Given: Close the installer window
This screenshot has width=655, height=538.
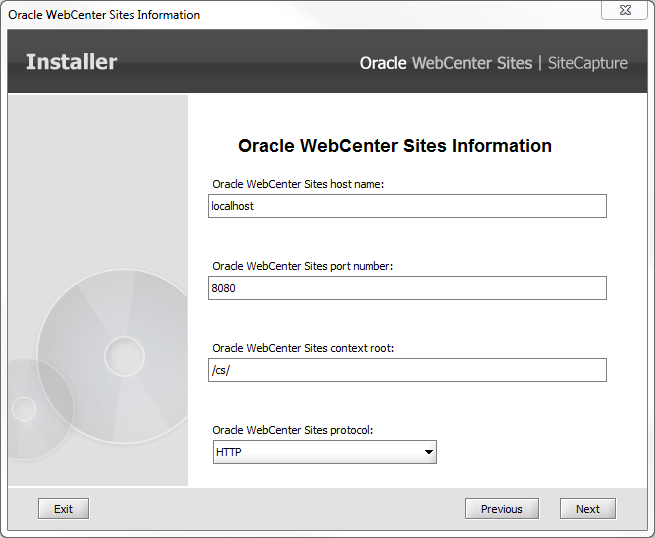Looking at the screenshot, I should 625,10.
